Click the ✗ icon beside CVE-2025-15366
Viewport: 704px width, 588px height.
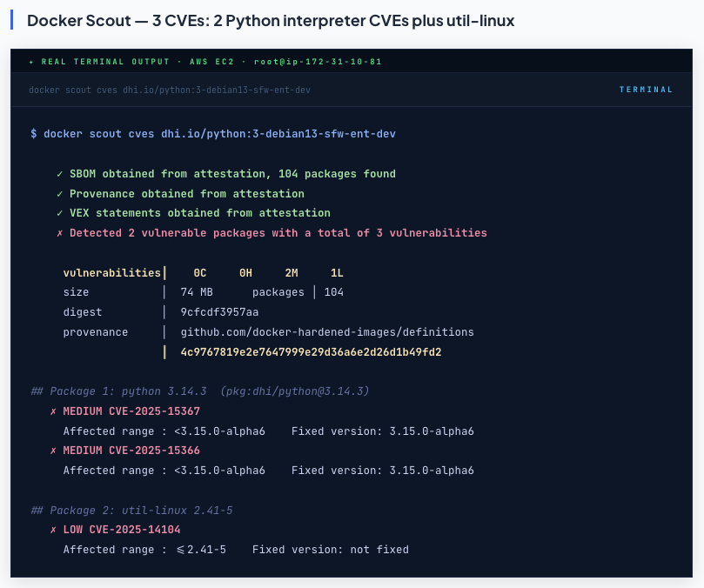(51, 451)
